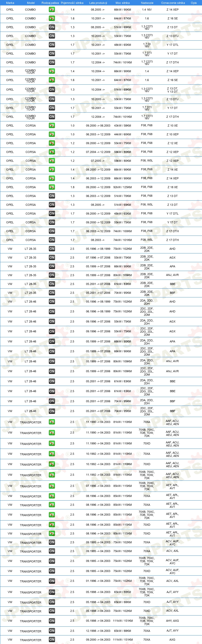Click petrol icon for Corsa Z 12 XE row

tap(52, 143)
